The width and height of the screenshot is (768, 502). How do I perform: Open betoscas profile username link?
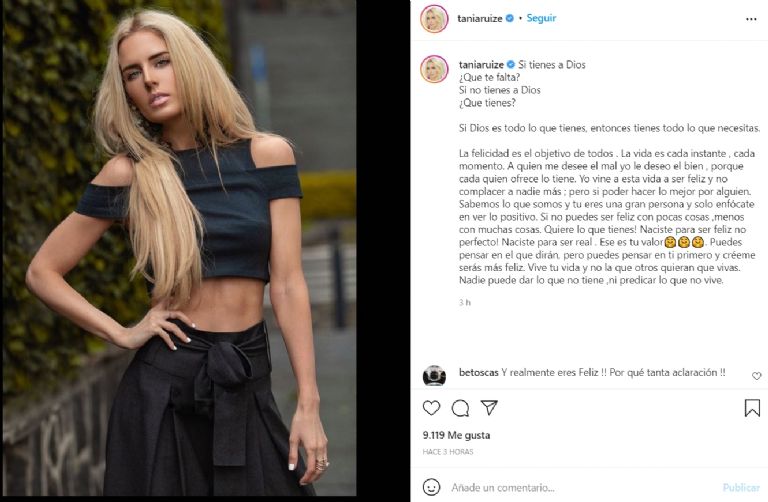(479, 372)
